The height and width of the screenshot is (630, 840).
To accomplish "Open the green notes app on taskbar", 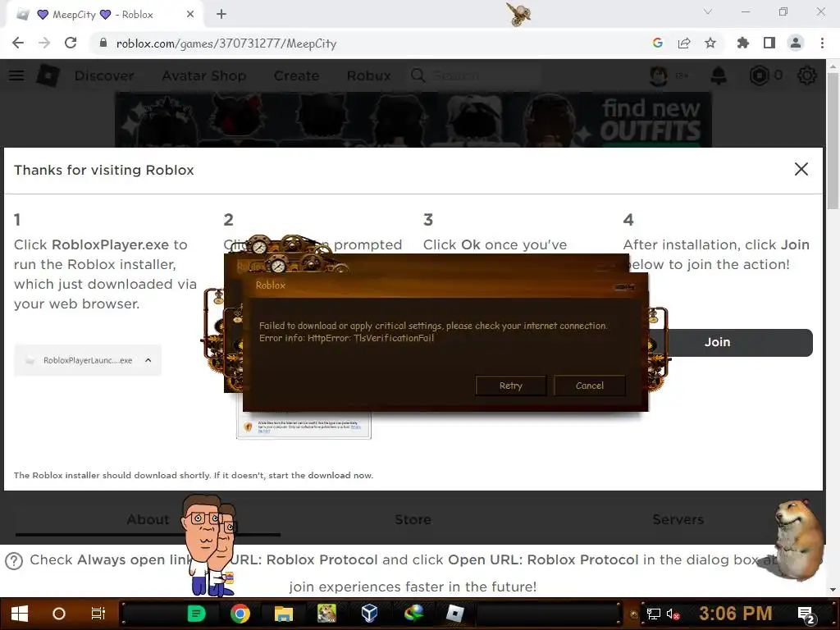I will (x=196, y=614).
